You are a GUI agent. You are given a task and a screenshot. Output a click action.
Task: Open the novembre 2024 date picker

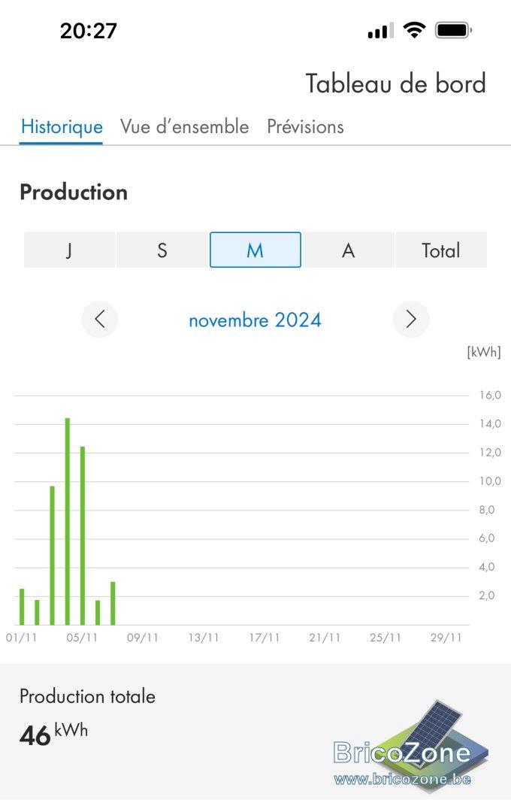(255, 320)
